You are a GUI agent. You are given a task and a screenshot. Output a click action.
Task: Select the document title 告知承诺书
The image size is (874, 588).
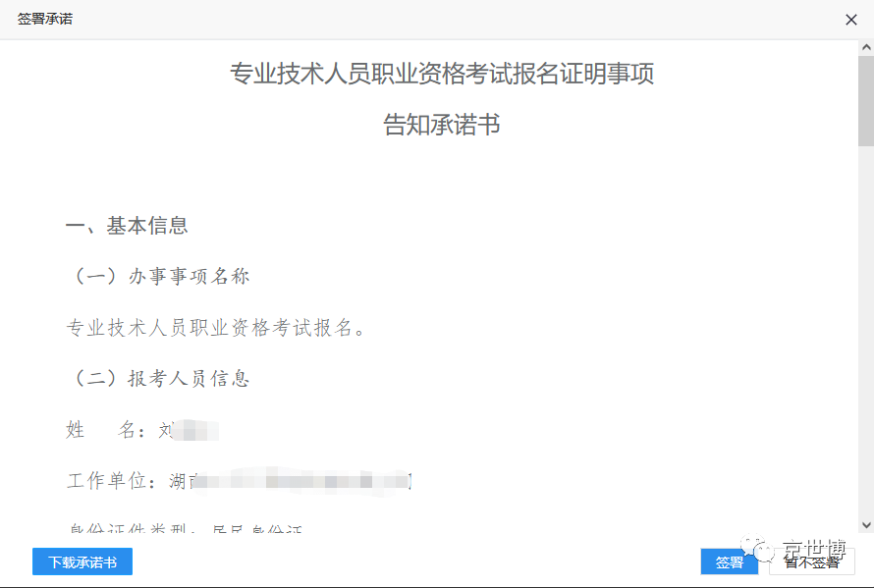pyautogui.click(x=441, y=126)
